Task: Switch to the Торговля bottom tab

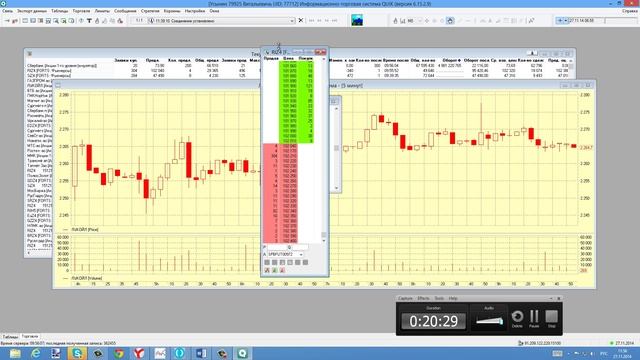Action: [x=30, y=337]
